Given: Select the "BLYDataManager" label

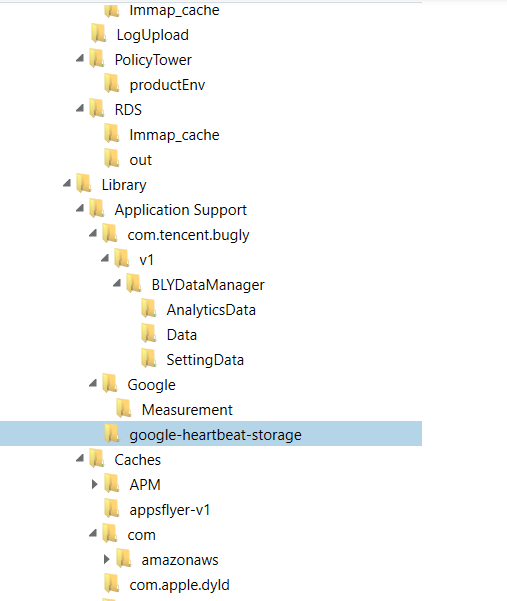Looking at the screenshot, I should click(x=208, y=285).
